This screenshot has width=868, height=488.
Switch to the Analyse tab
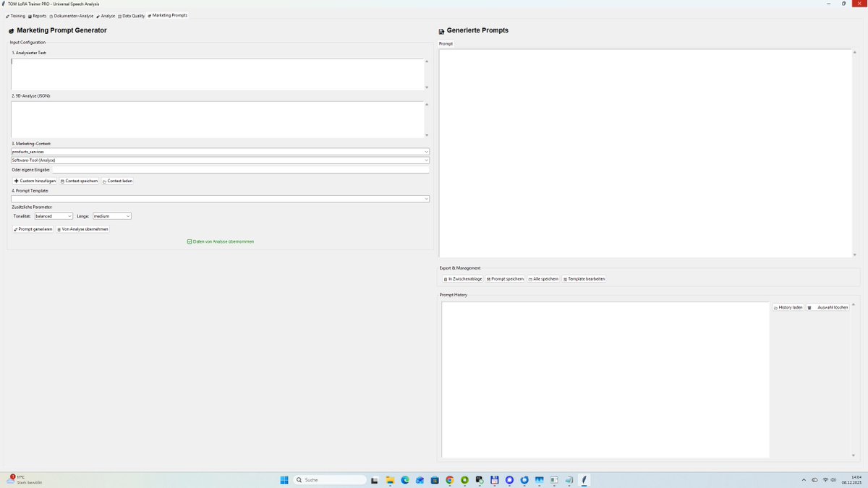coord(106,15)
